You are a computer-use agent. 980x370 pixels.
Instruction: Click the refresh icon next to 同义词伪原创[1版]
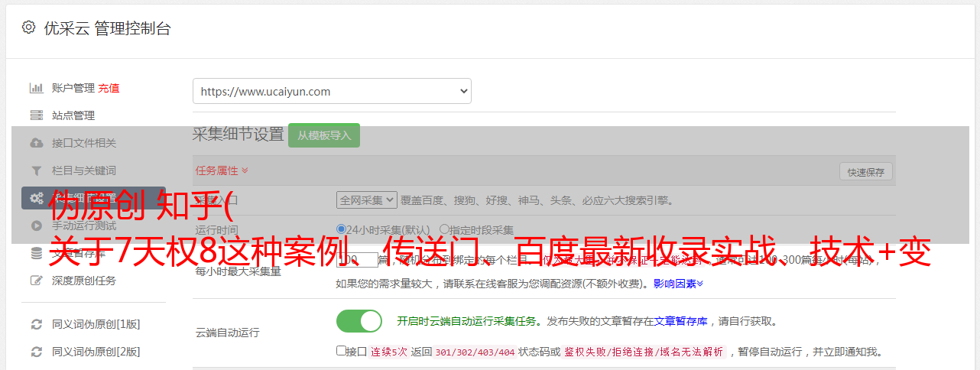tap(36, 324)
